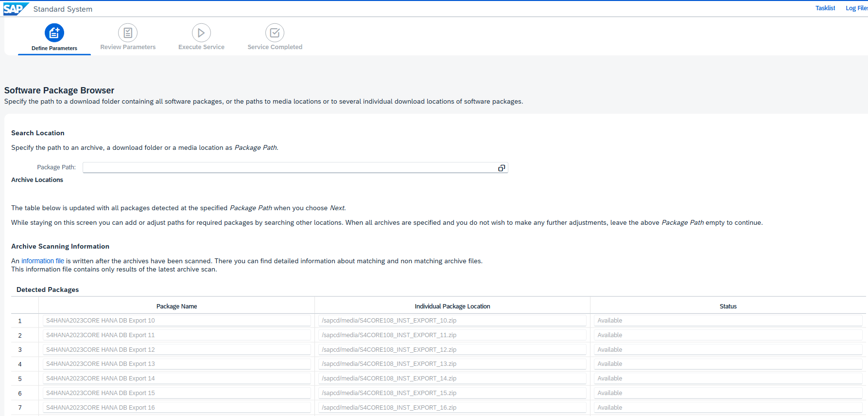Select package name HANA DB Export 13

[177, 364]
